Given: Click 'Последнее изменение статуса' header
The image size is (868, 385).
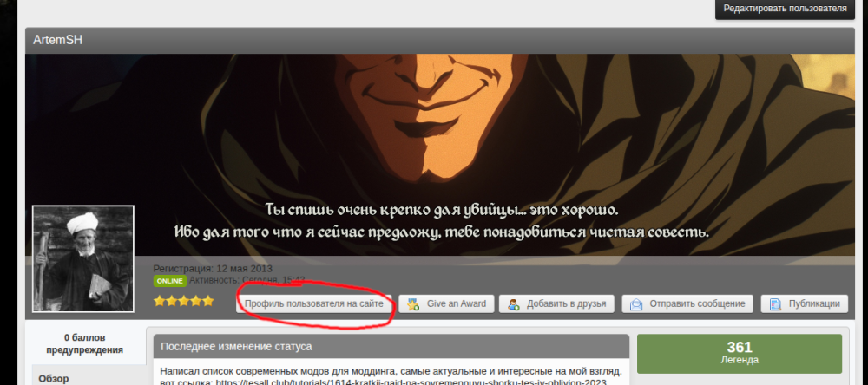Looking at the screenshot, I should pos(391,346).
